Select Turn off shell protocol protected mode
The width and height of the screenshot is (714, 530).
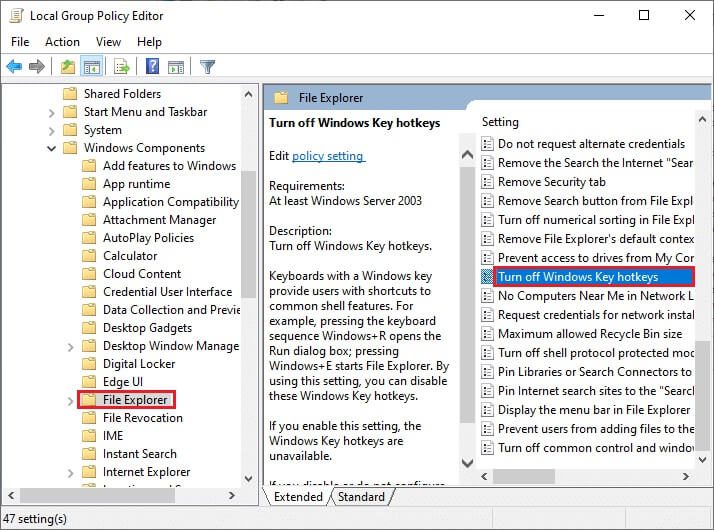click(596, 353)
